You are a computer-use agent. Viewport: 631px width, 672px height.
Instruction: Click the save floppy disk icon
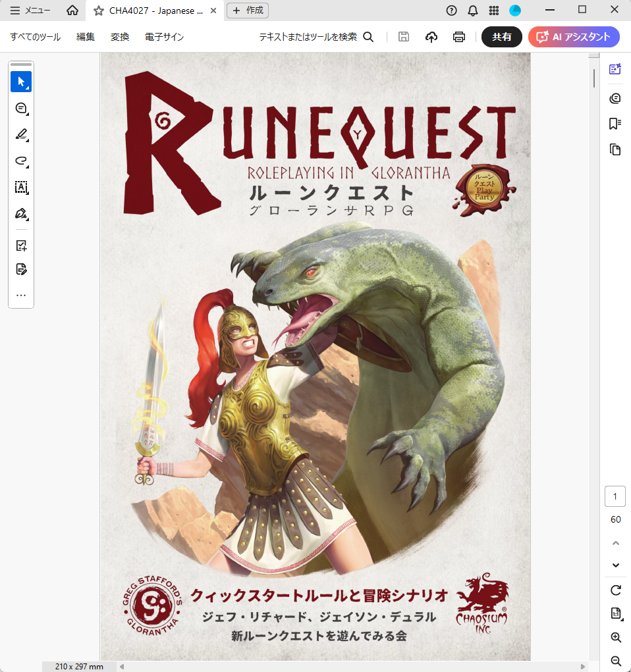coord(404,37)
